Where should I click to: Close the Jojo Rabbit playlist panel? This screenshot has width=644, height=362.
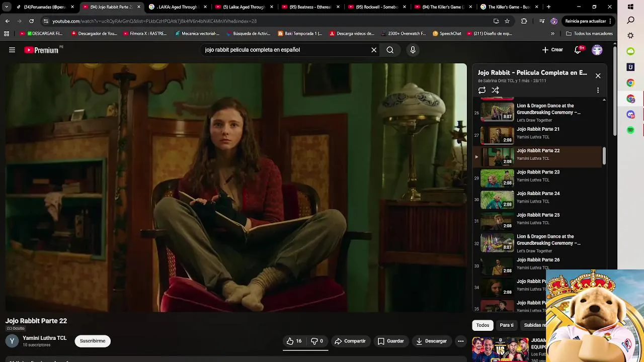tap(598, 75)
